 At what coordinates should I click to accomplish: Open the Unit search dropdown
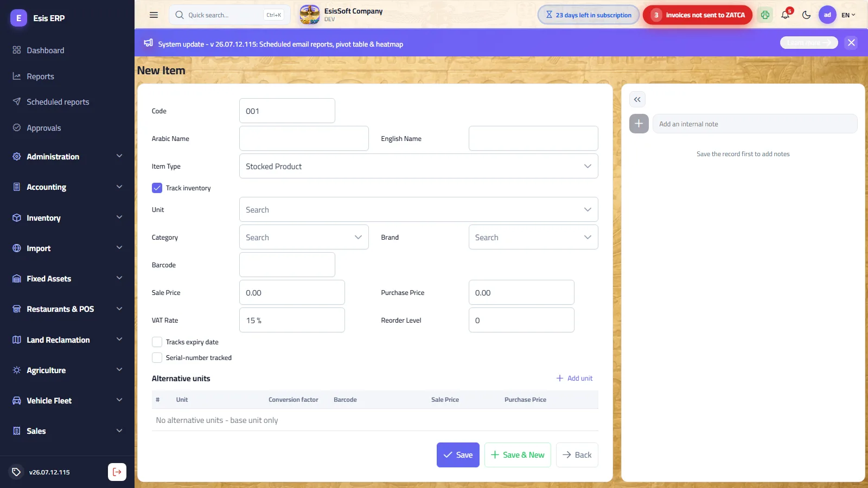418,210
